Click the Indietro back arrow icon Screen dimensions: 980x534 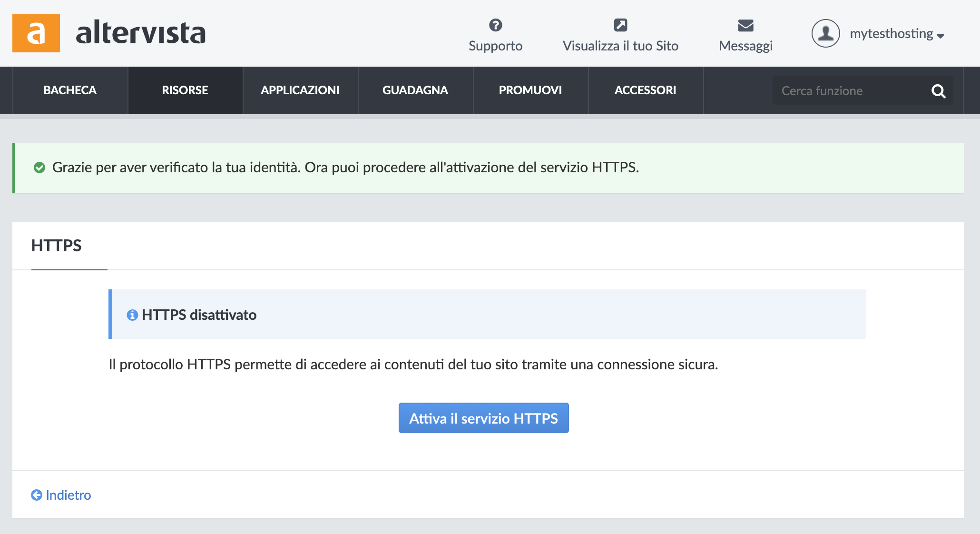(37, 495)
